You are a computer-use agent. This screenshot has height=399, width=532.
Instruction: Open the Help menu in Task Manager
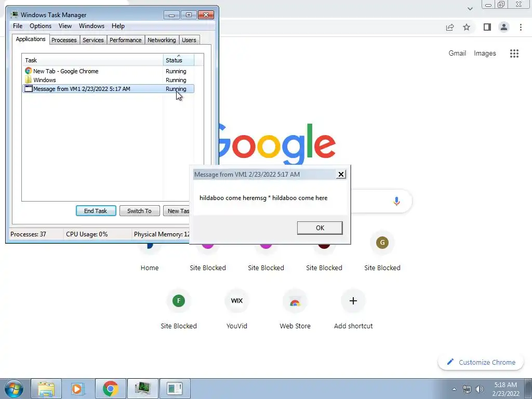click(x=118, y=26)
